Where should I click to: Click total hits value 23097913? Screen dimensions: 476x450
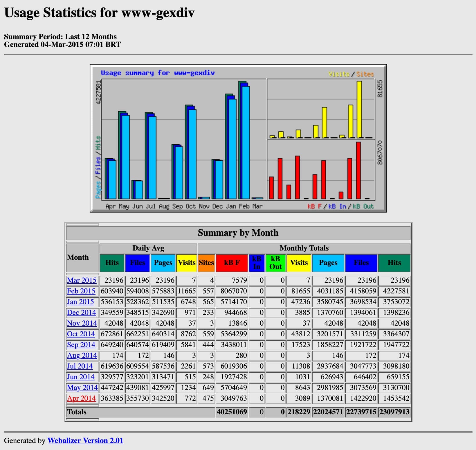[x=394, y=412]
